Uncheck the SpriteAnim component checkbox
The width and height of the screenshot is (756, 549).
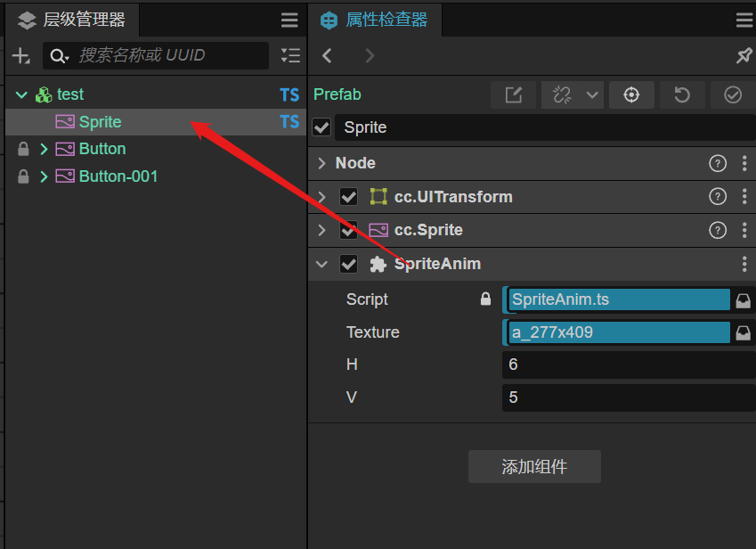(348, 264)
